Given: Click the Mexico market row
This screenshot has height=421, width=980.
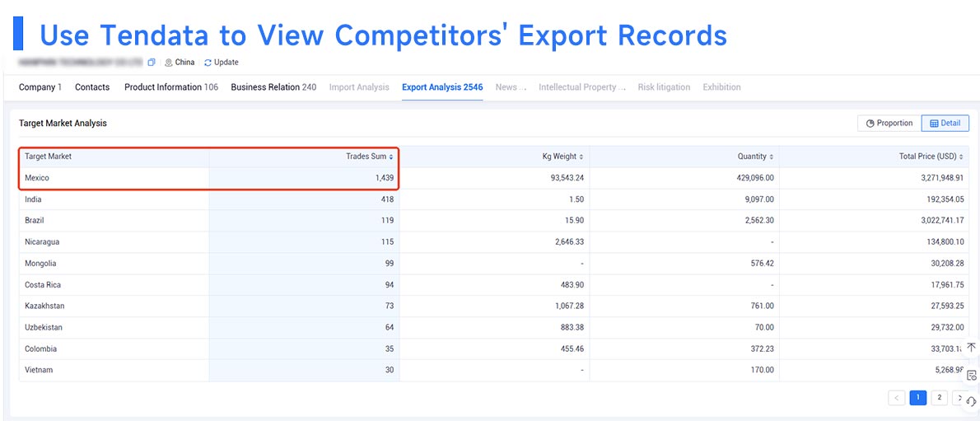Looking at the screenshot, I should tap(494, 178).
